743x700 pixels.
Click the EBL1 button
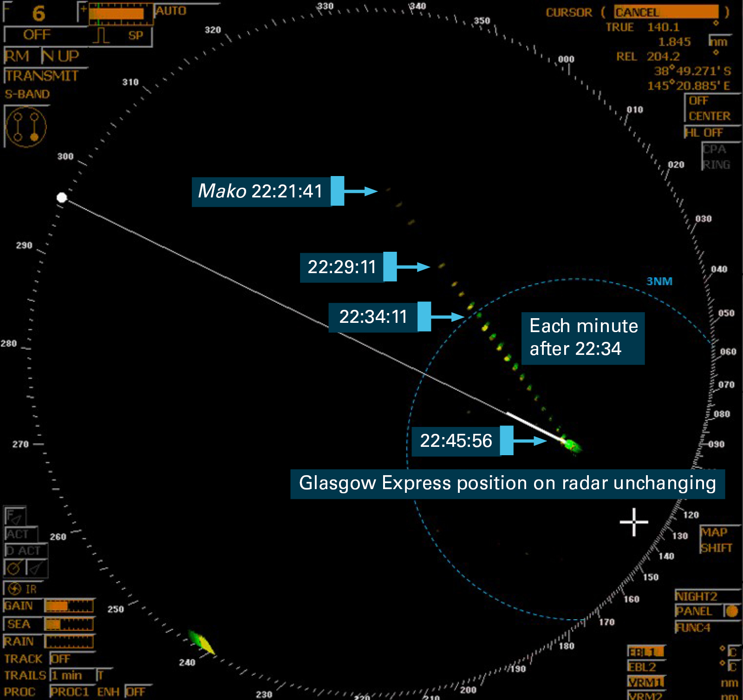(x=646, y=652)
